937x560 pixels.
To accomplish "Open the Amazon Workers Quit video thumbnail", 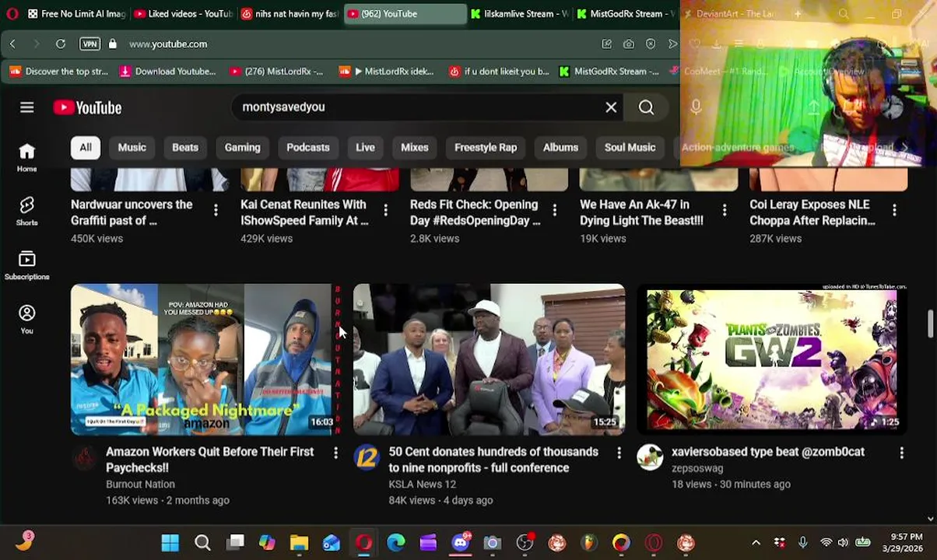I will pyautogui.click(x=205, y=359).
